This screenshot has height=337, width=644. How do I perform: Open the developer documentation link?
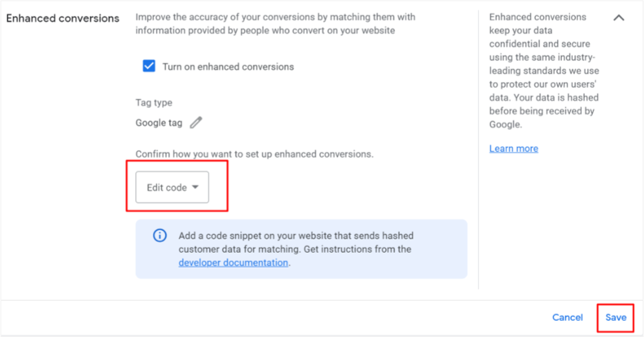[x=233, y=263]
